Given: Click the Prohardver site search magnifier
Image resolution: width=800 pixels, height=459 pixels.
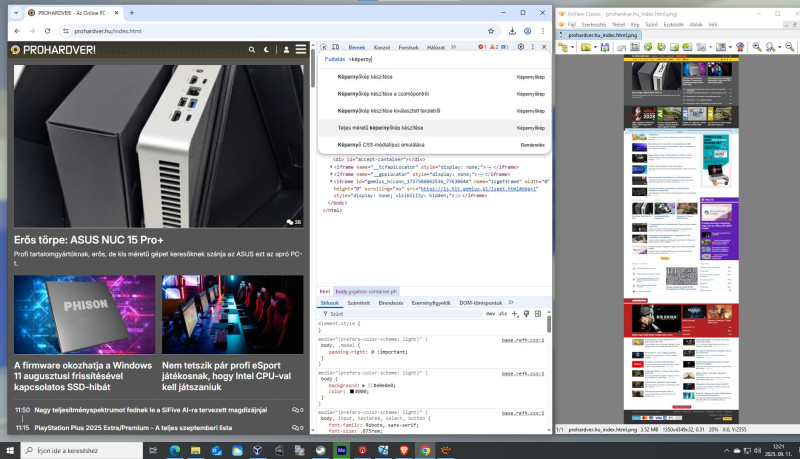Looking at the screenshot, I should coord(252,49).
